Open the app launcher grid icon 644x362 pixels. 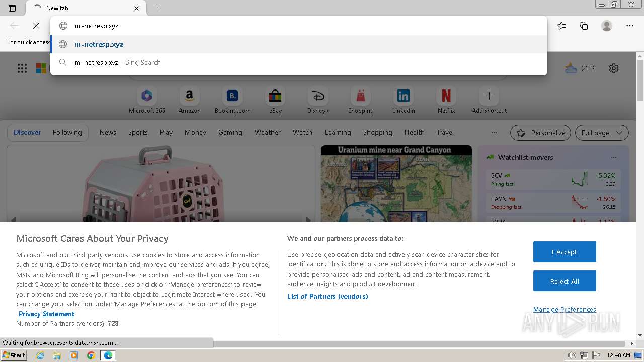[x=22, y=68]
